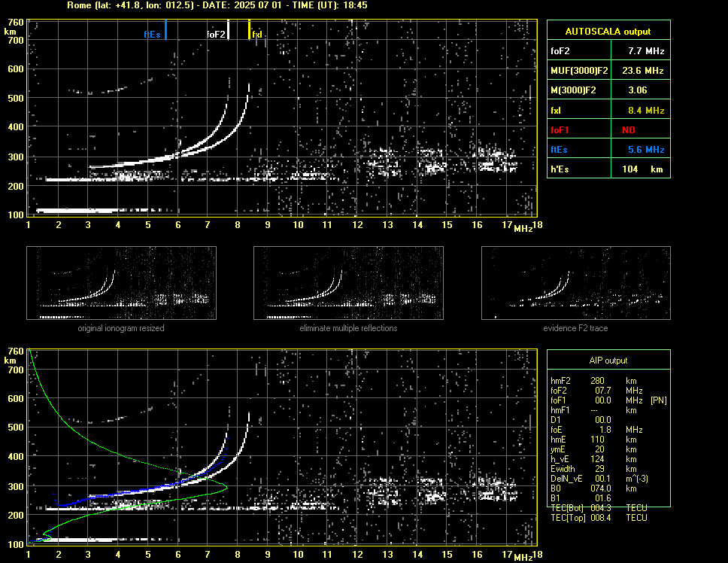Select the 'original ionogram resized' thumbnail
This screenshot has height=563, width=728.
click(121, 283)
